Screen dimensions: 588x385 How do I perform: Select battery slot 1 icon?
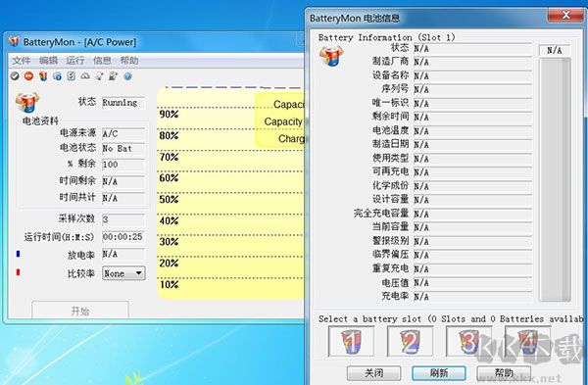pyautogui.click(x=352, y=341)
